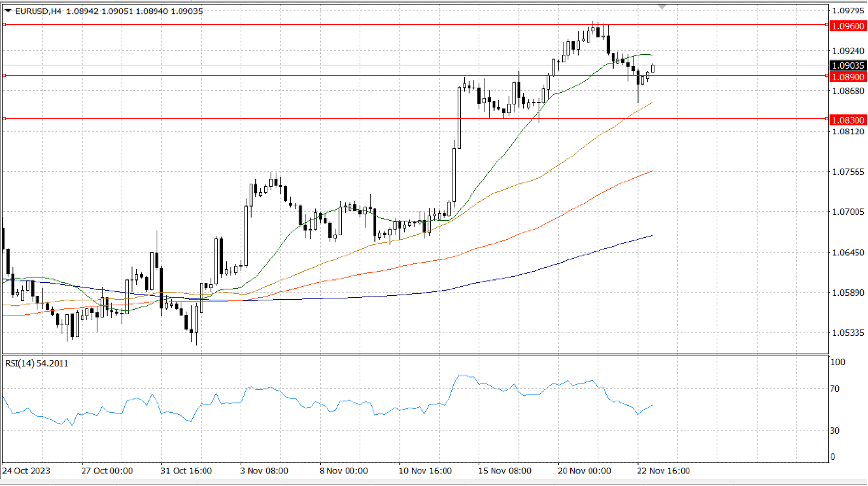Screen dimensions: 868x486
Task: Click right handle of 1.08900 line
Action: 827,76
